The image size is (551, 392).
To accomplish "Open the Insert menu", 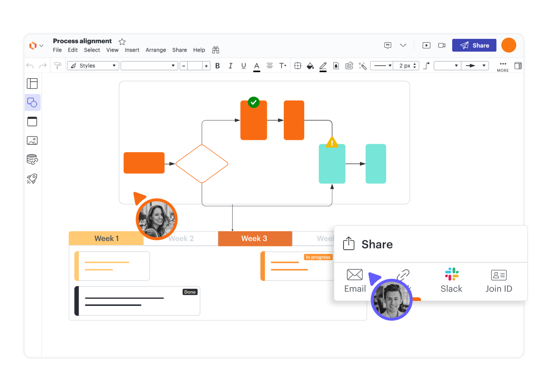I will pos(132,50).
